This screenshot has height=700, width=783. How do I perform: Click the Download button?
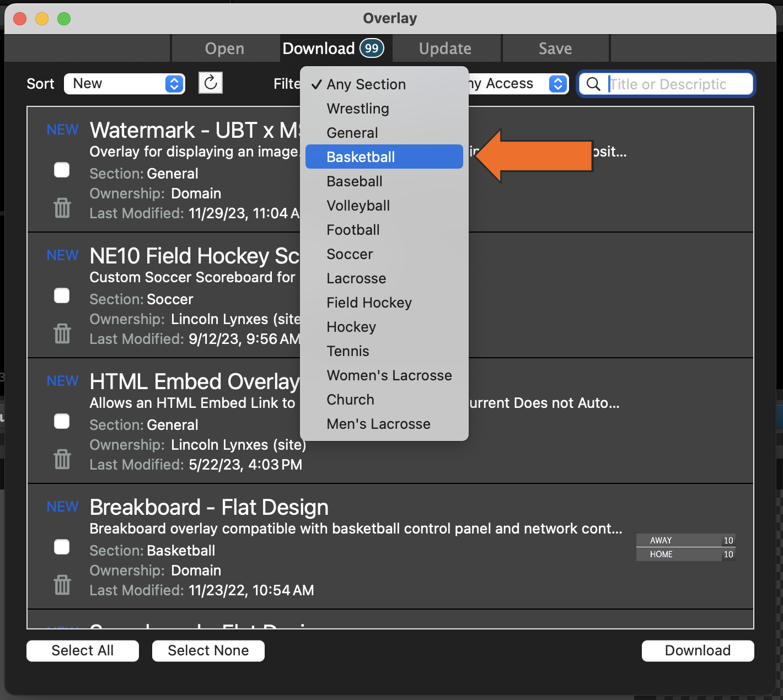[698, 650]
